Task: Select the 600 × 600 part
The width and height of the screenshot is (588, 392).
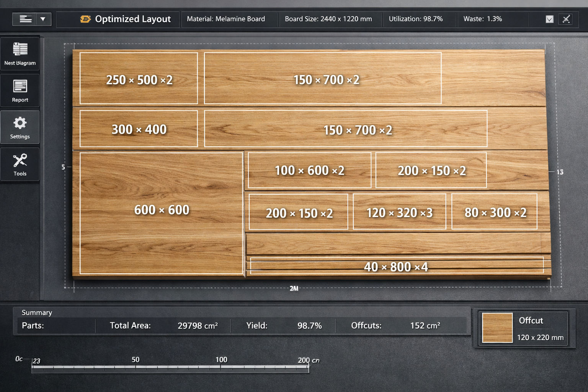Action: coord(161,213)
